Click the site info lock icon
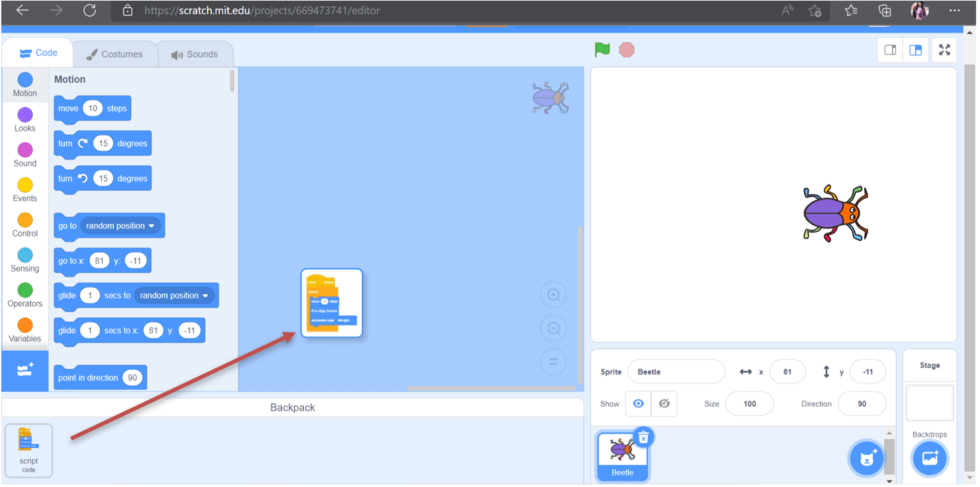This screenshot has width=980, height=487. (128, 11)
